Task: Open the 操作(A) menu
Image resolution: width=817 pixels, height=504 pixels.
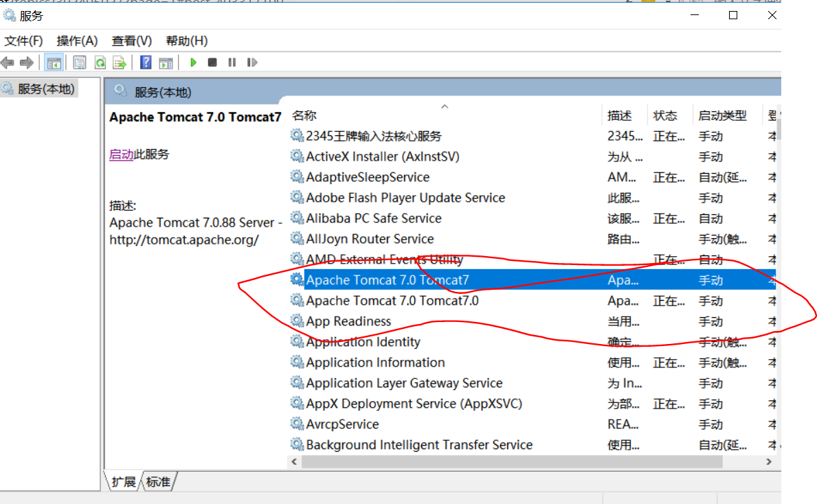Action: coord(77,41)
